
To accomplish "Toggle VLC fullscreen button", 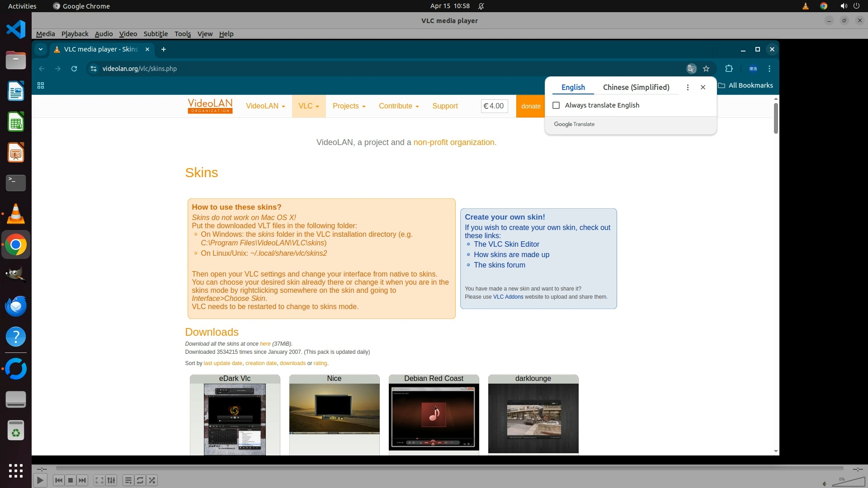I will click(99, 480).
